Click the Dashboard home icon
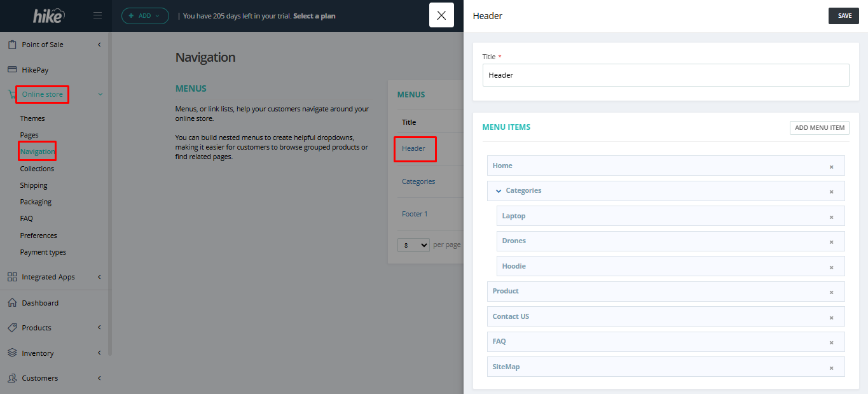868x394 pixels. click(x=11, y=303)
